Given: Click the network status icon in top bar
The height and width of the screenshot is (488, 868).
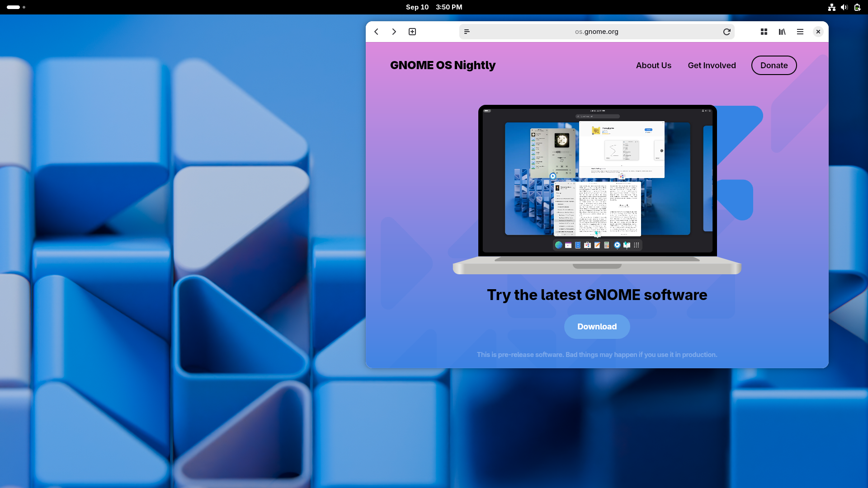Looking at the screenshot, I should (831, 7).
